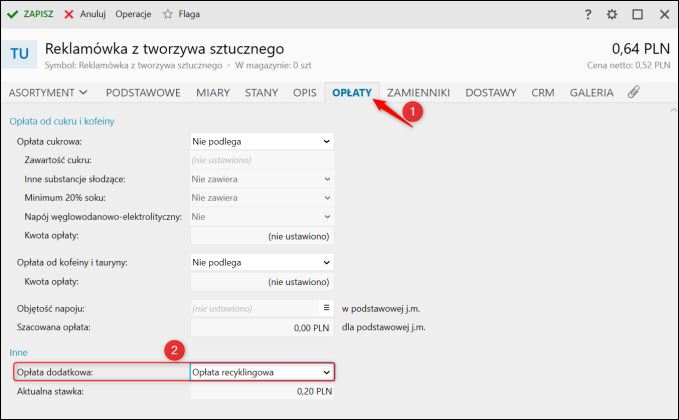Open the CRM tab
Image resolution: width=679 pixels, height=420 pixels.
[543, 93]
